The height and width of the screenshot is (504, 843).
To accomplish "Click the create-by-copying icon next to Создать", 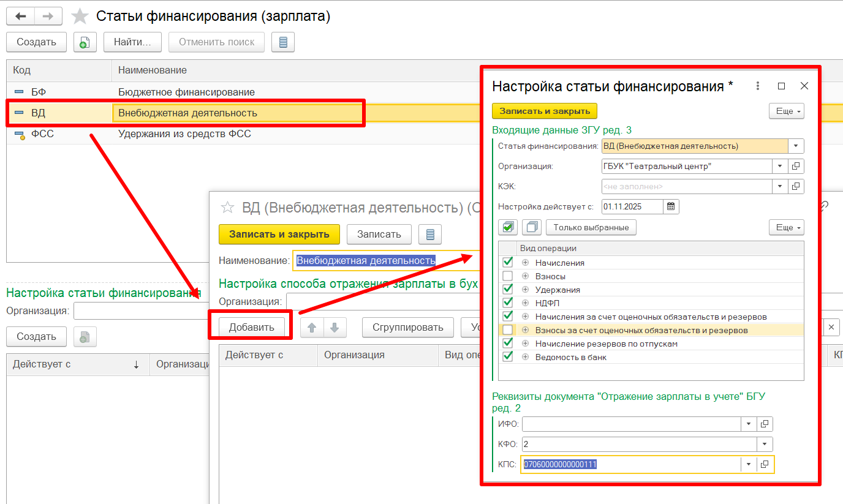I will [x=85, y=42].
